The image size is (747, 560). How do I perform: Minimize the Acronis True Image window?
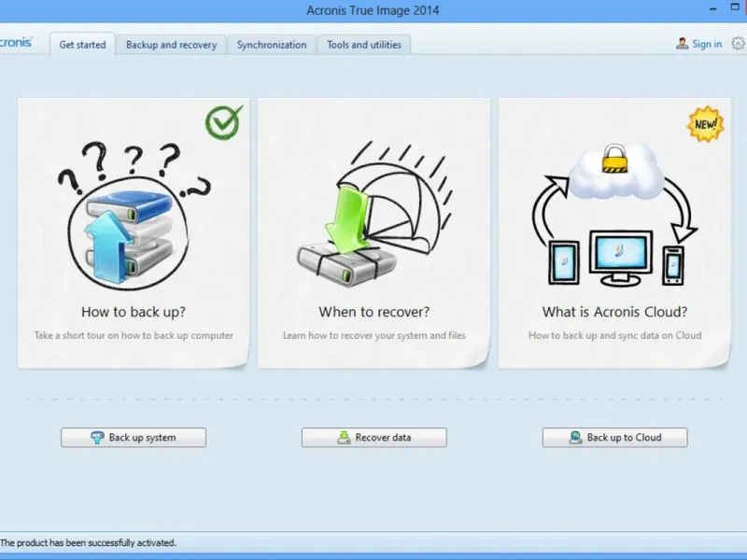point(713,9)
